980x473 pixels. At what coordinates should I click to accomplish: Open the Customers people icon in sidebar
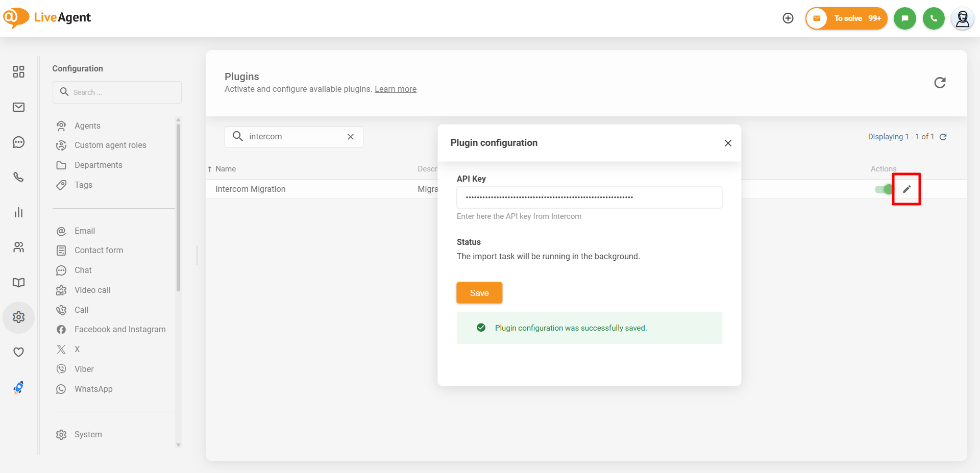(19, 247)
